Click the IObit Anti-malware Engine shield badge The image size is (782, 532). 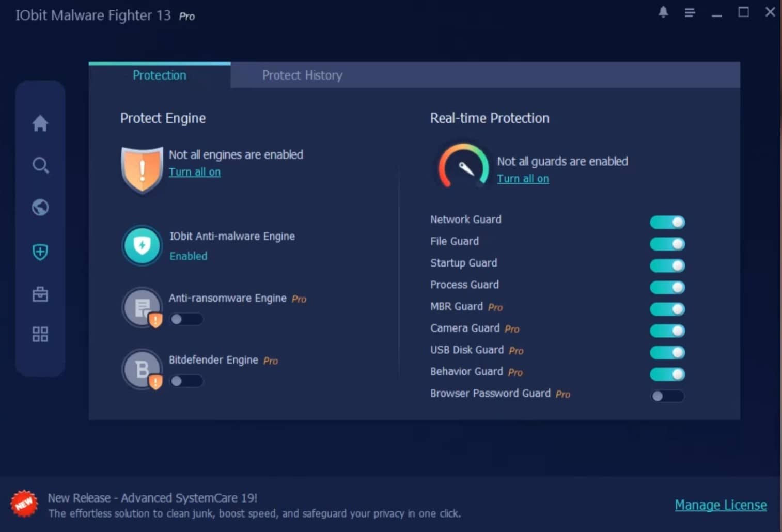coord(142,246)
